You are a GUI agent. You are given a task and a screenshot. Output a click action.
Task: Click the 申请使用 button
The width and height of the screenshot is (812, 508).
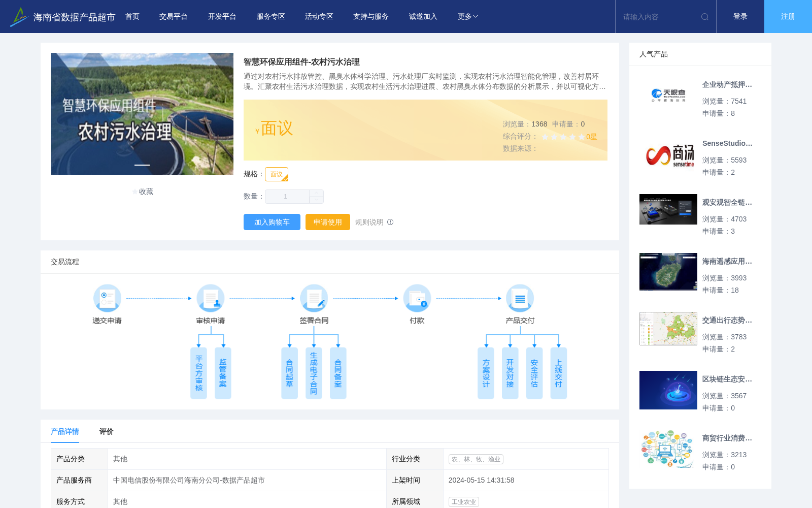pyautogui.click(x=328, y=222)
